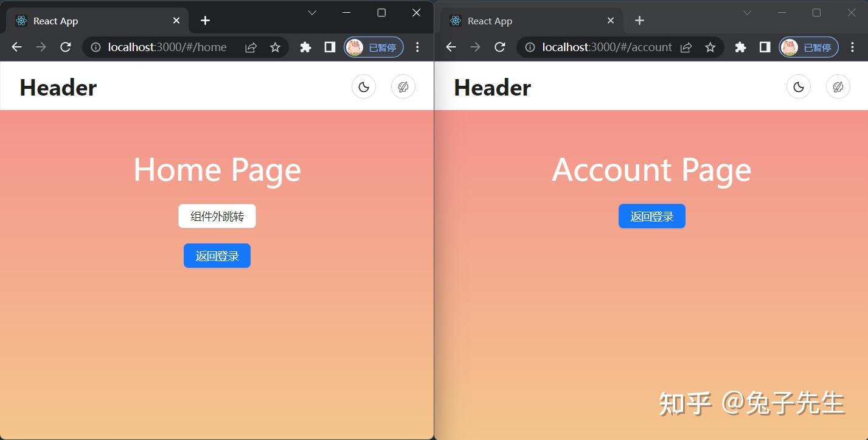Go back in the home browser window

pos(16,47)
